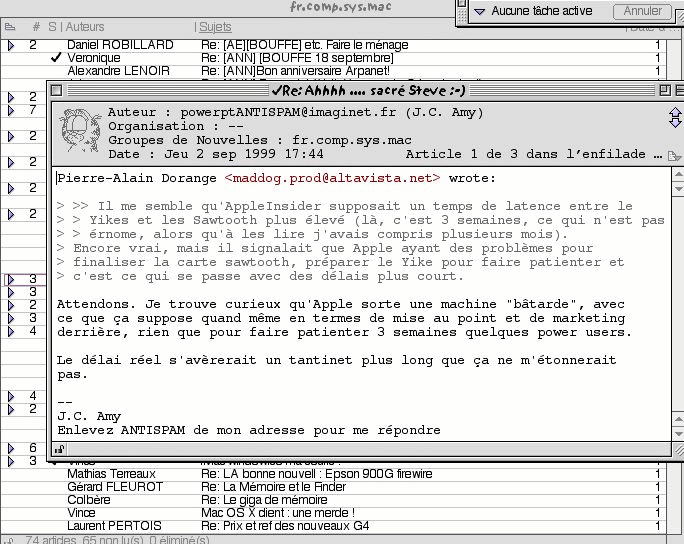The image size is (684, 544).
Task: Click the 'Aucune tâche active' status text
Action: click(542, 11)
